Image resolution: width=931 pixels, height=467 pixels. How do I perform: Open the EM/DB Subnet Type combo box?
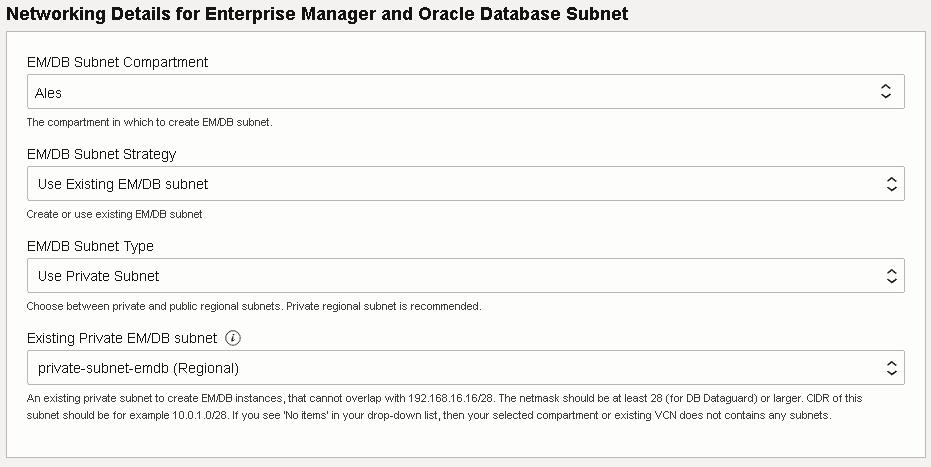tap(465, 276)
